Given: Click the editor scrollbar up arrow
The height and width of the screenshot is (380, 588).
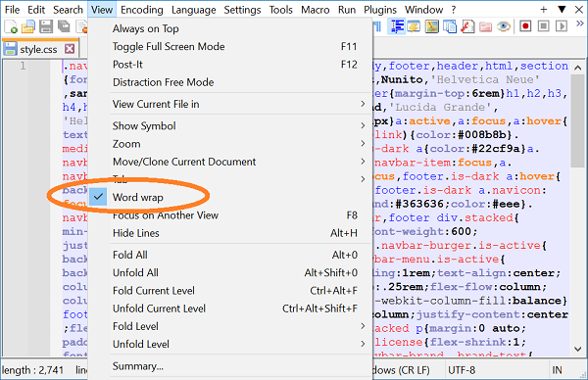Looking at the screenshot, I should point(578,68).
